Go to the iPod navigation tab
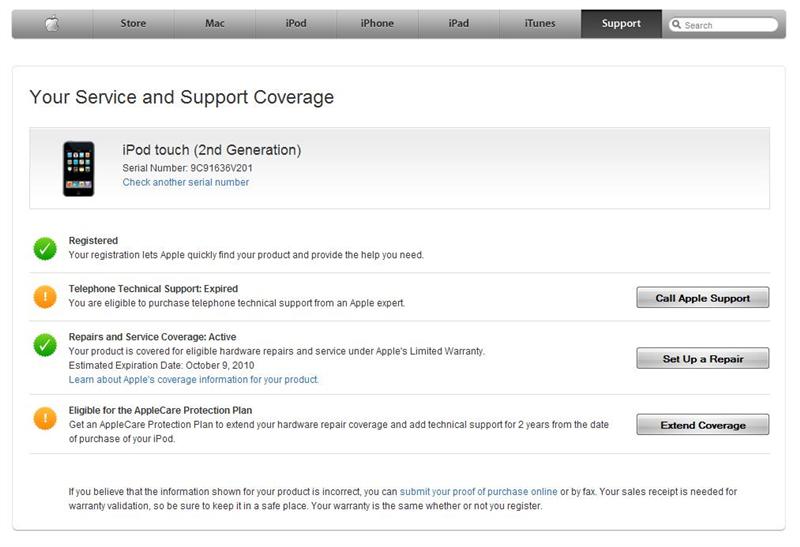 coord(296,23)
